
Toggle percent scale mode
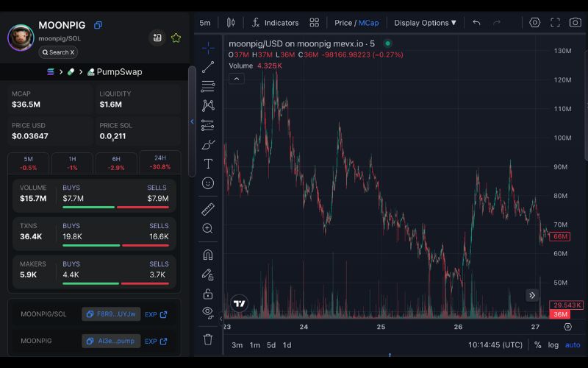click(538, 344)
